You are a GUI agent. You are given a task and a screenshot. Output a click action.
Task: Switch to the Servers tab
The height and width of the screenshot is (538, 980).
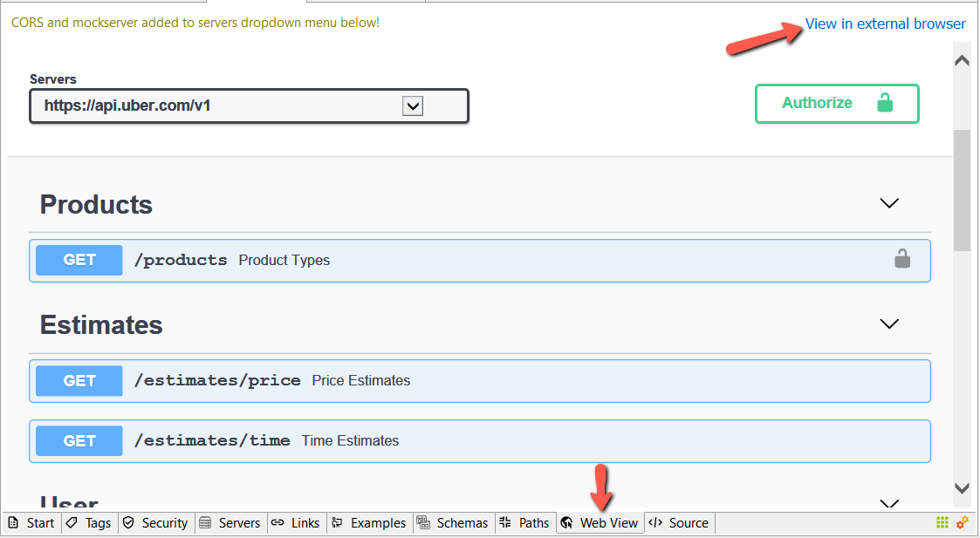tap(230, 523)
